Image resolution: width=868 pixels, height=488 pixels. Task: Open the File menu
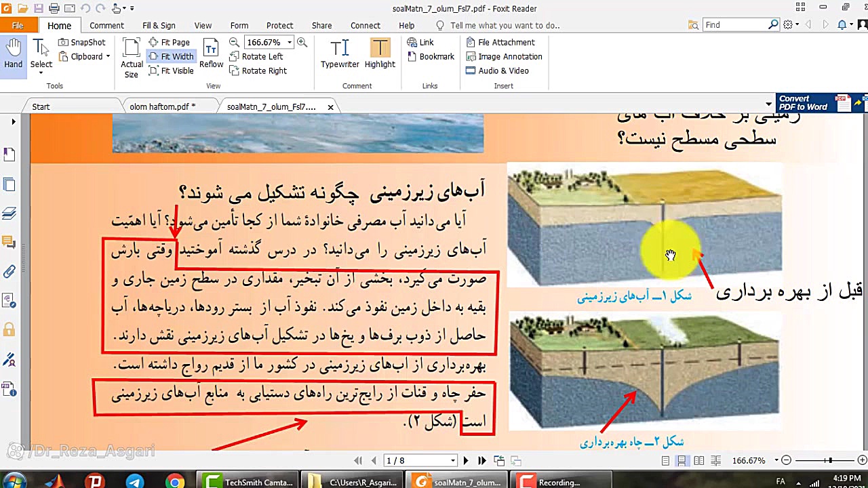[x=18, y=25]
